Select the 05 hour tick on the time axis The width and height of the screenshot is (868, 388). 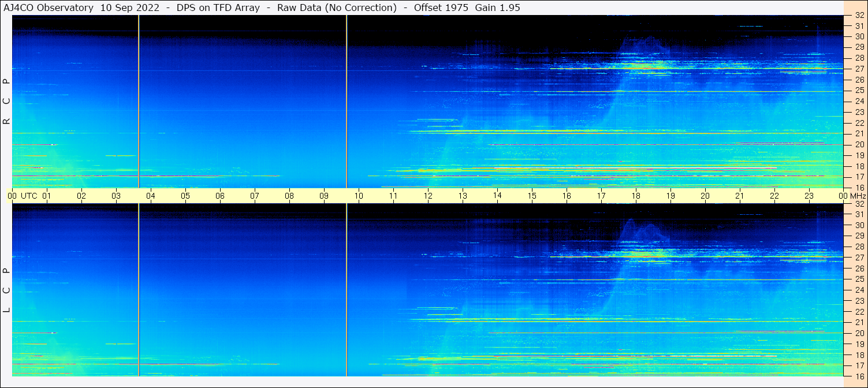(x=185, y=196)
